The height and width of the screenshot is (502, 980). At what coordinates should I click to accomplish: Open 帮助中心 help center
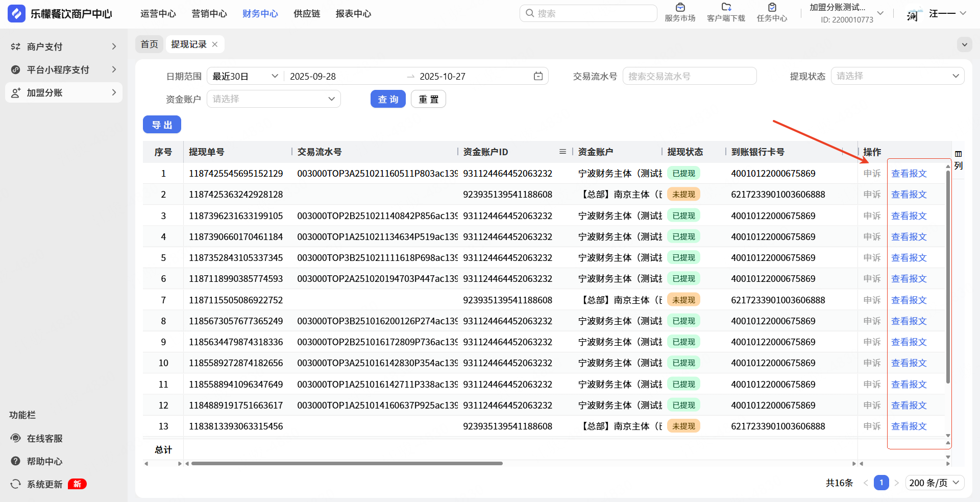pos(44,461)
